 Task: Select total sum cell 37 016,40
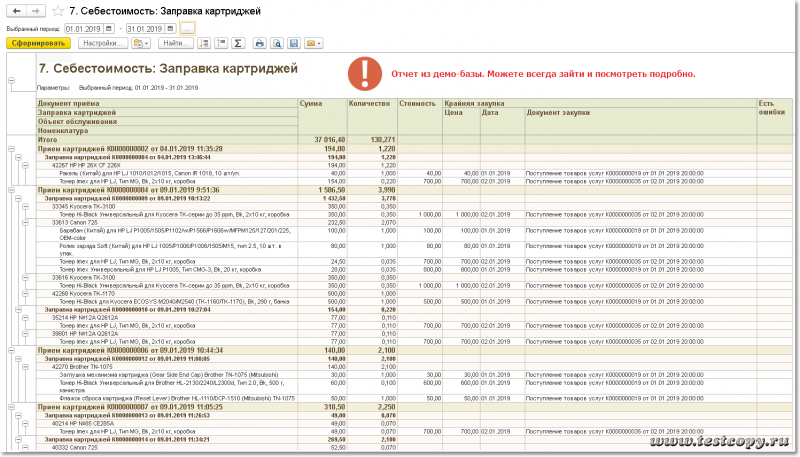[322, 140]
